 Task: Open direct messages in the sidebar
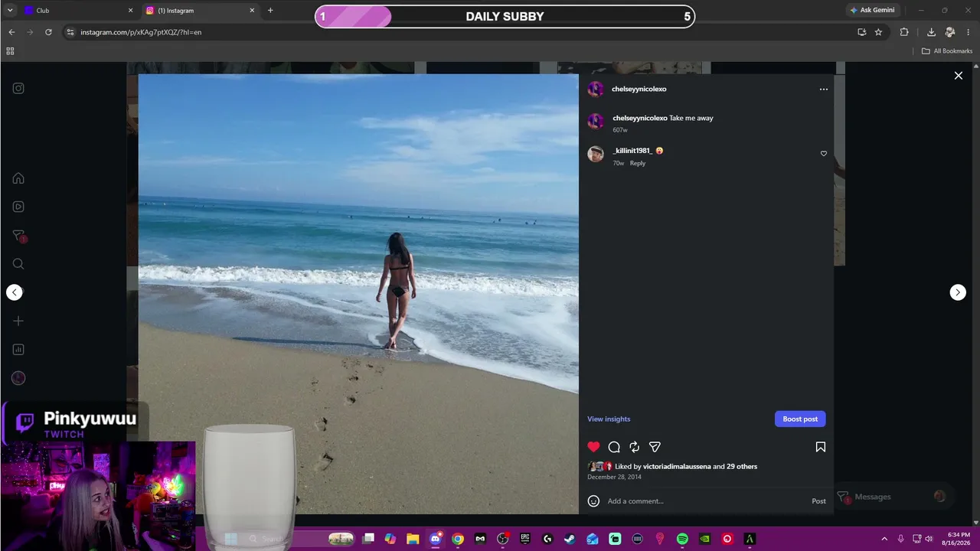[x=18, y=236]
